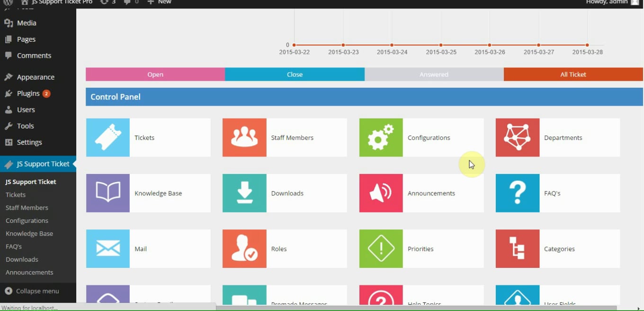This screenshot has height=311, width=644.
Task: Visit site via the admin bar home icon
Action: [25, 2]
